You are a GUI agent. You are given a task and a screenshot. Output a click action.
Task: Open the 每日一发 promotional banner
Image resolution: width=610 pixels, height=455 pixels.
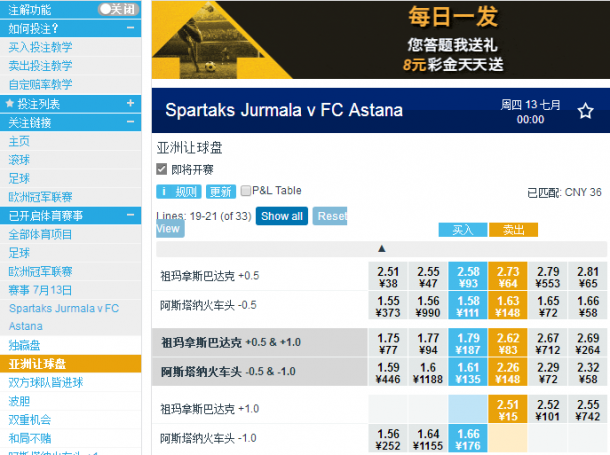pyautogui.click(x=380, y=40)
